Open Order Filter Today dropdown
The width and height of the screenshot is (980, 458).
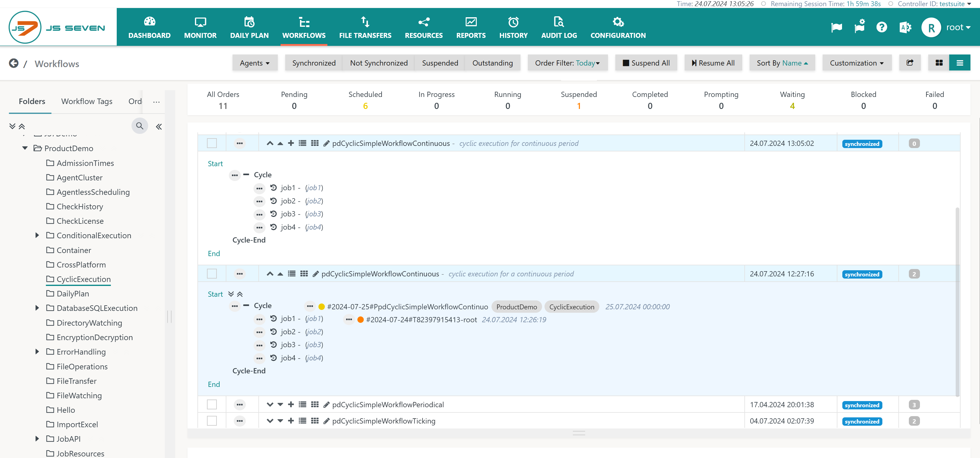tap(567, 63)
